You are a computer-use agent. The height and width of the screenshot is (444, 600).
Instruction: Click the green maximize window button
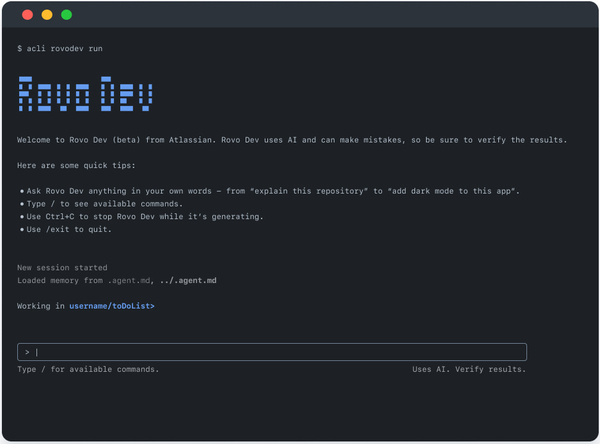click(67, 15)
